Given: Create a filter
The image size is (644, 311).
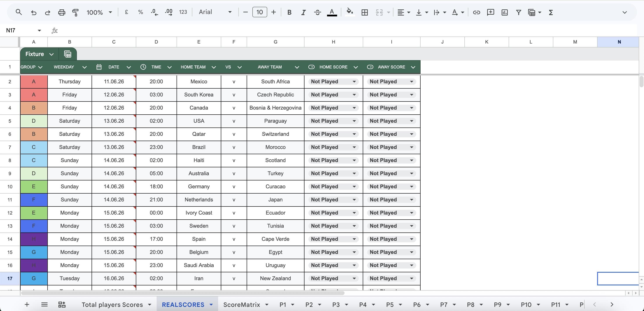Looking at the screenshot, I should (518, 12).
